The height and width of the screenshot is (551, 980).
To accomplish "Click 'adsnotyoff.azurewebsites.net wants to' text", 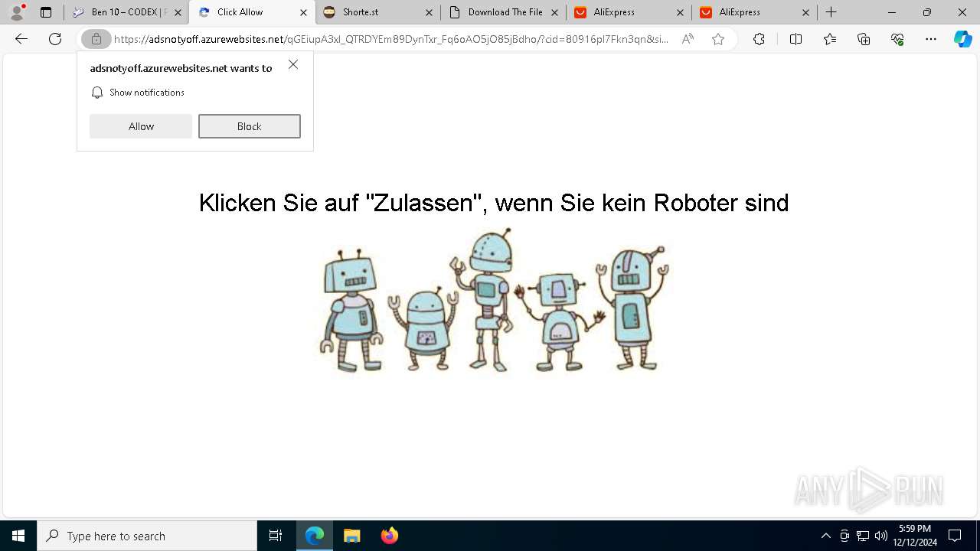I will [x=181, y=68].
